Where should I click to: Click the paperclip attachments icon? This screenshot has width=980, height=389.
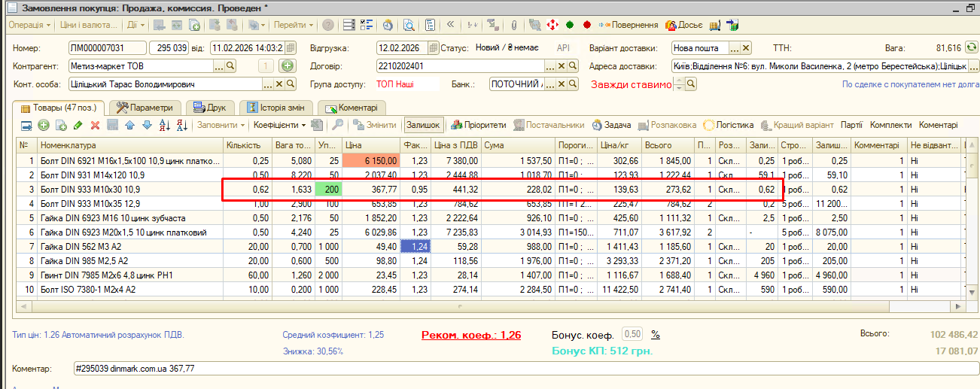click(x=514, y=25)
